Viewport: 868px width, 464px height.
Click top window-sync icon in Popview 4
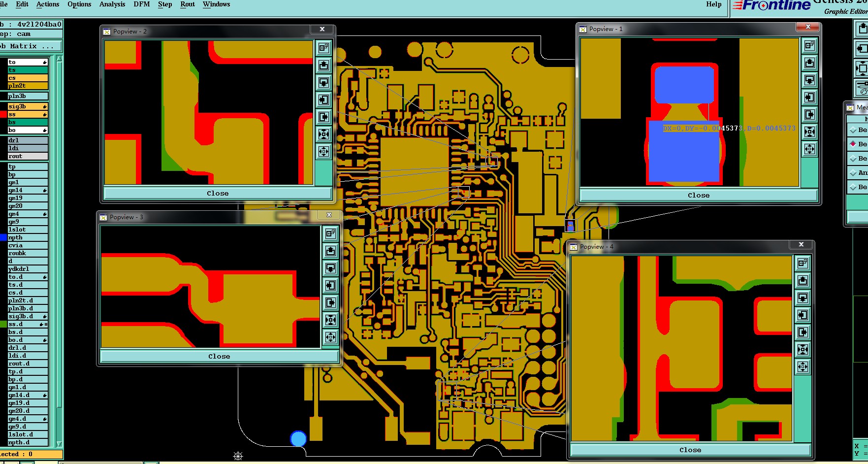point(803,263)
